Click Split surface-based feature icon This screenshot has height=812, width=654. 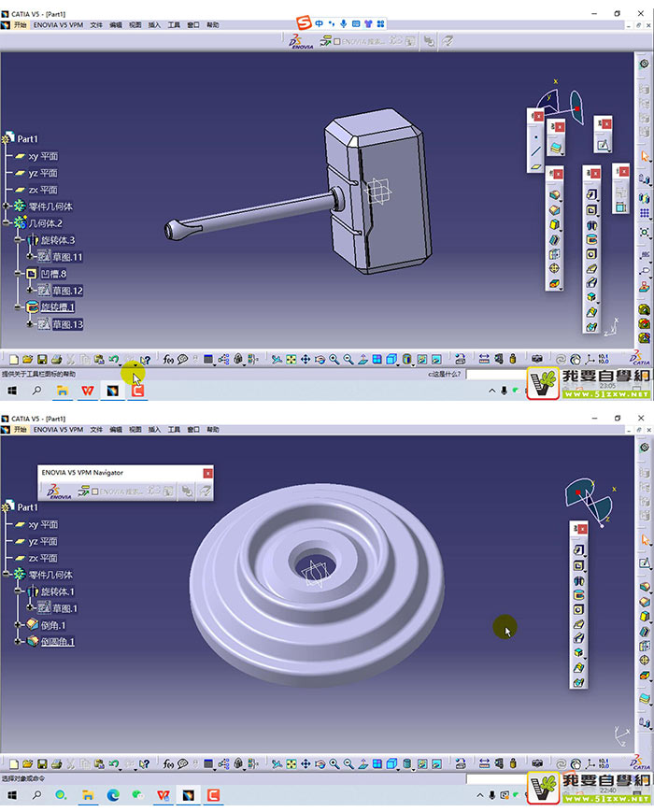[556, 148]
